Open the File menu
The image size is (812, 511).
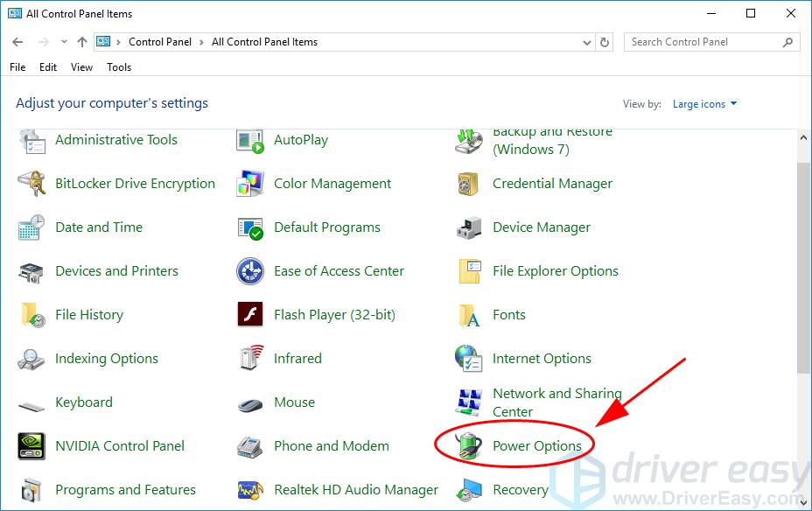tap(17, 66)
